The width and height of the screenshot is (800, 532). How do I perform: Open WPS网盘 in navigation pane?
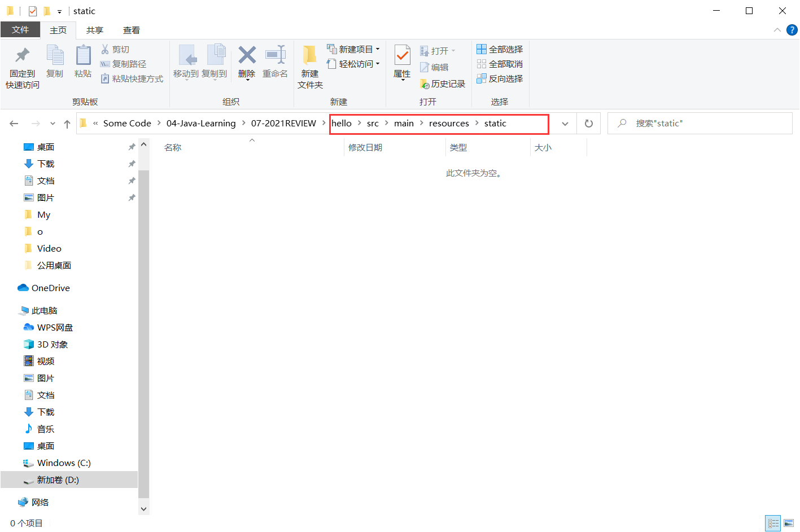tap(49, 328)
